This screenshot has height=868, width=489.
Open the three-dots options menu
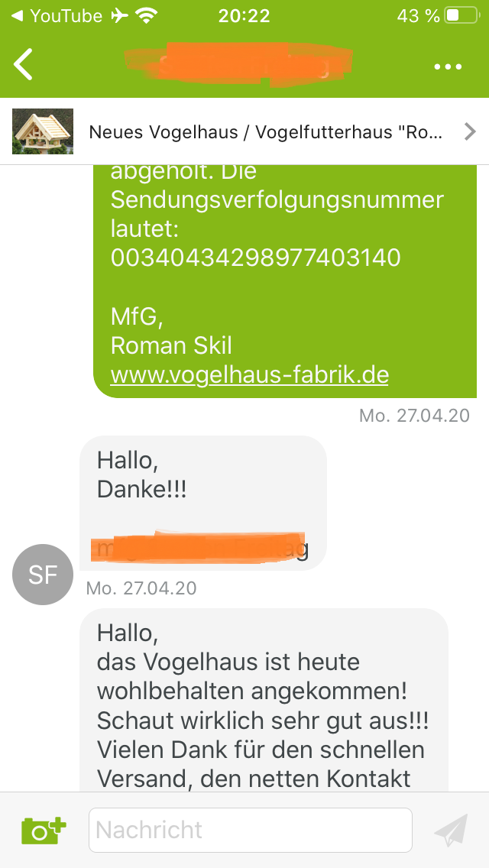click(x=448, y=67)
